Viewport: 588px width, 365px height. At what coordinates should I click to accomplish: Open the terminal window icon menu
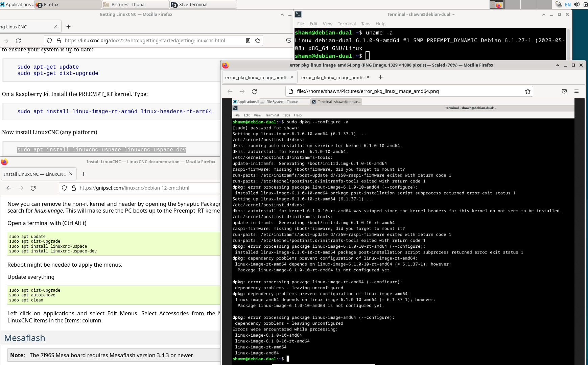point(298,14)
